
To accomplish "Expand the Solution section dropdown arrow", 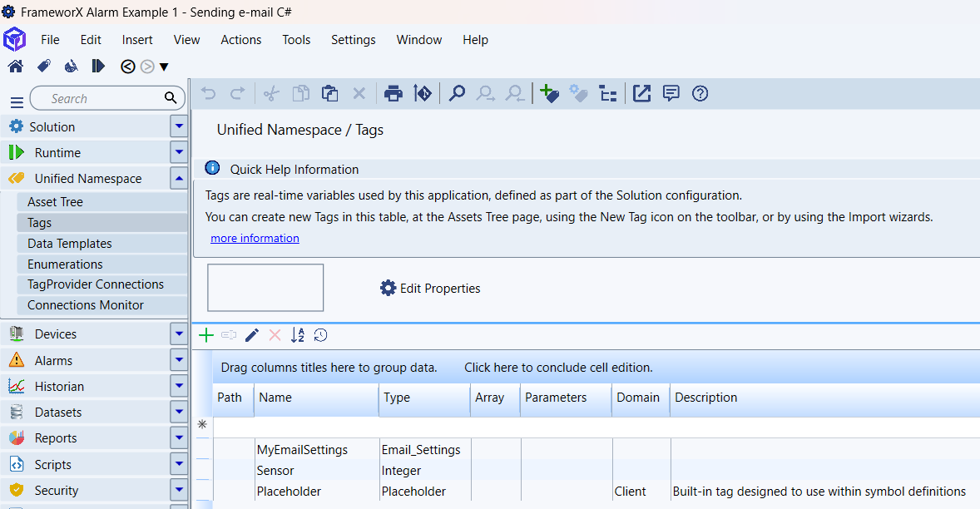I will coord(179,127).
